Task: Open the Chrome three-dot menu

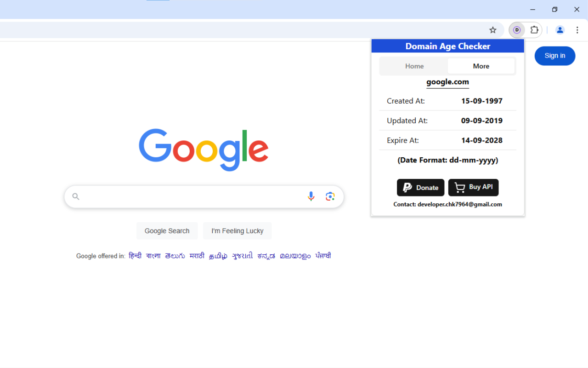Action: point(577,30)
